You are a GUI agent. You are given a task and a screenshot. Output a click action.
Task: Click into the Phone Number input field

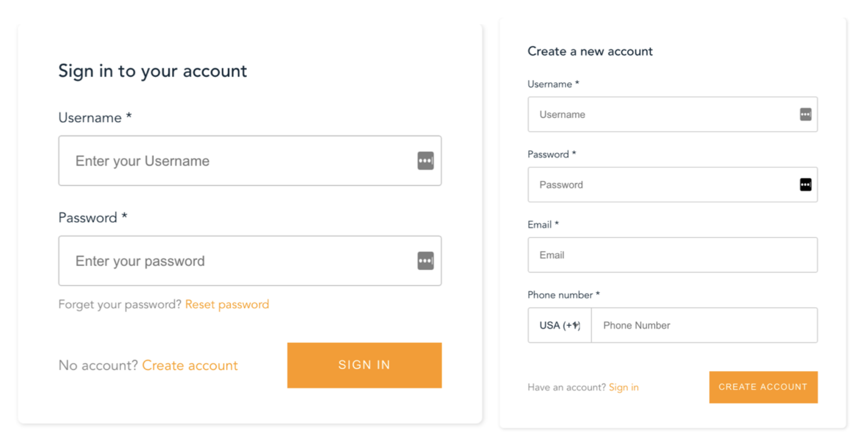pyautogui.click(x=704, y=325)
